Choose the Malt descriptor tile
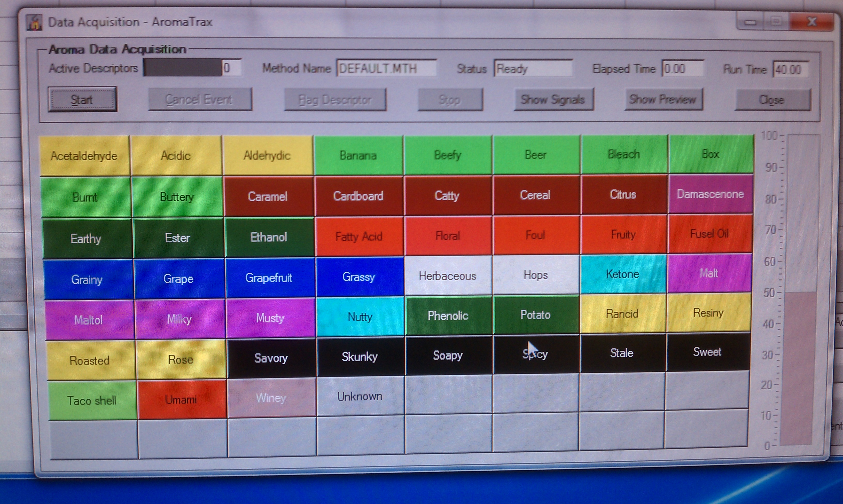Viewport: 843px width, 504px height. [x=709, y=273]
